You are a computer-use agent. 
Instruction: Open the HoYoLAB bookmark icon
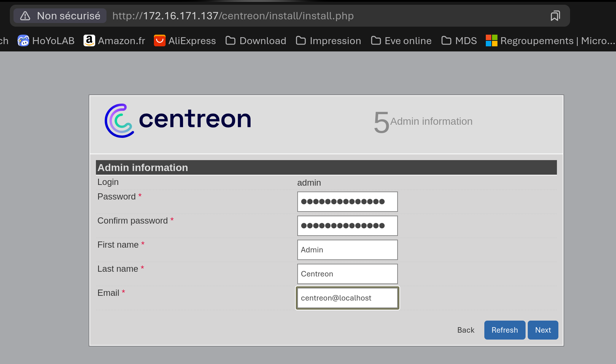pyautogui.click(x=23, y=40)
